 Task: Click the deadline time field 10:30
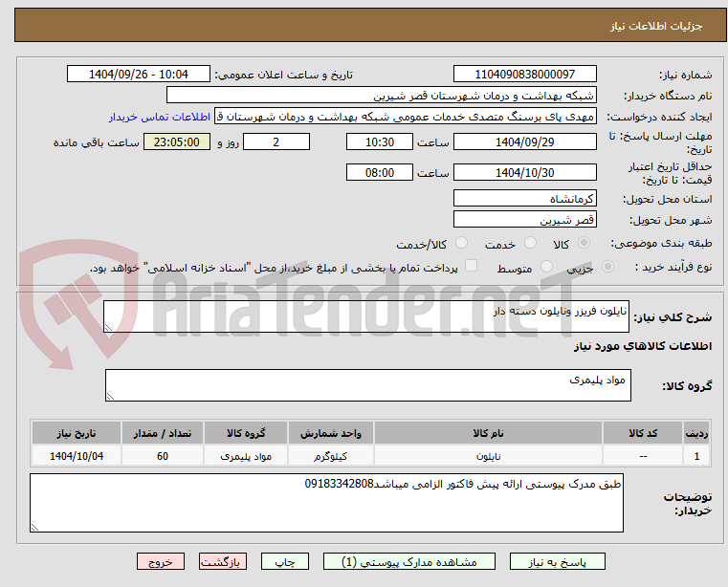[x=380, y=141]
